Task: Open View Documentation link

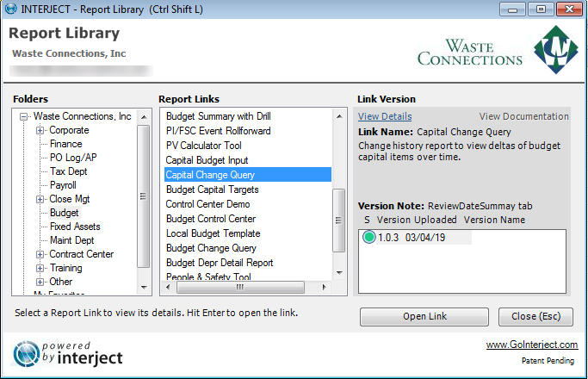Action: pyautogui.click(x=524, y=116)
